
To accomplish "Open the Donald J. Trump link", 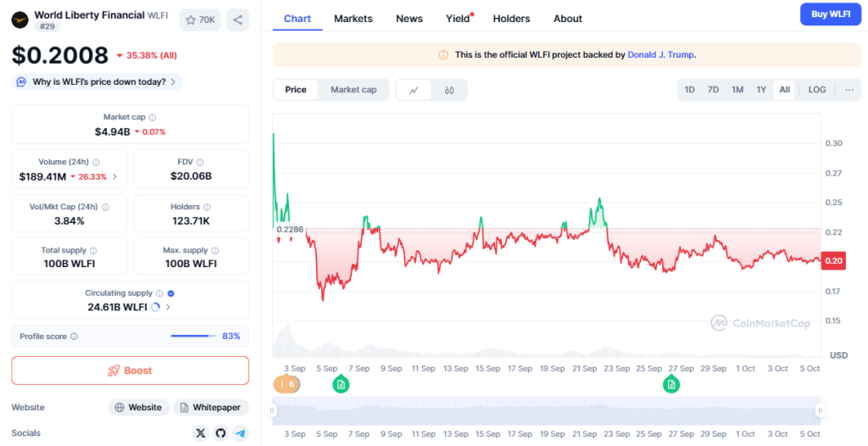I will 660,55.
